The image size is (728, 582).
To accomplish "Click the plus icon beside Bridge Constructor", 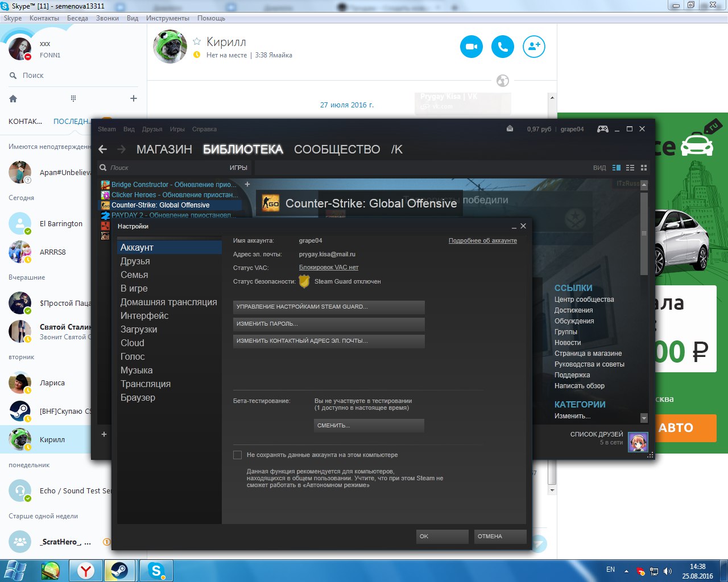I will click(x=247, y=184).
